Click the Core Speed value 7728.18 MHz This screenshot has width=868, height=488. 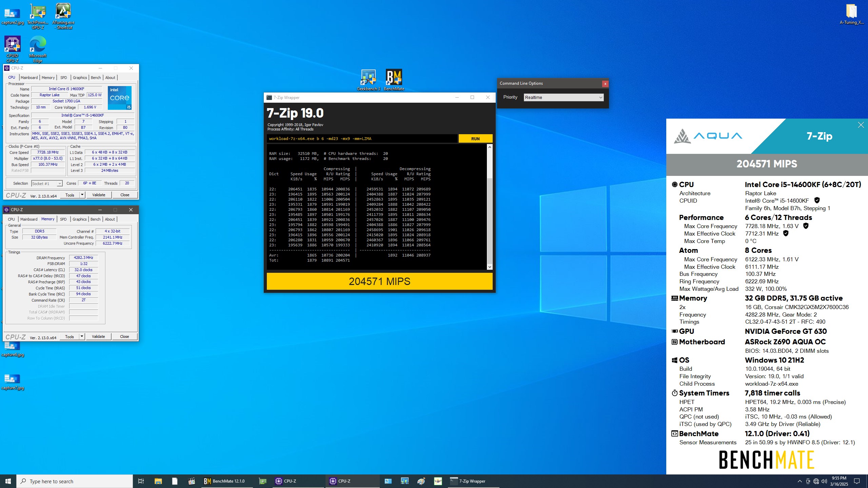pos(48,152)
